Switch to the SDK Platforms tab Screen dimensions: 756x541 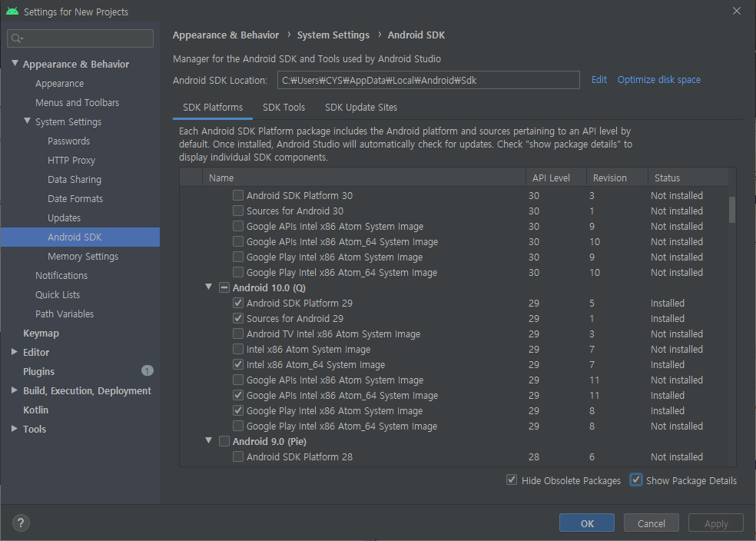(x=213, y=108)
